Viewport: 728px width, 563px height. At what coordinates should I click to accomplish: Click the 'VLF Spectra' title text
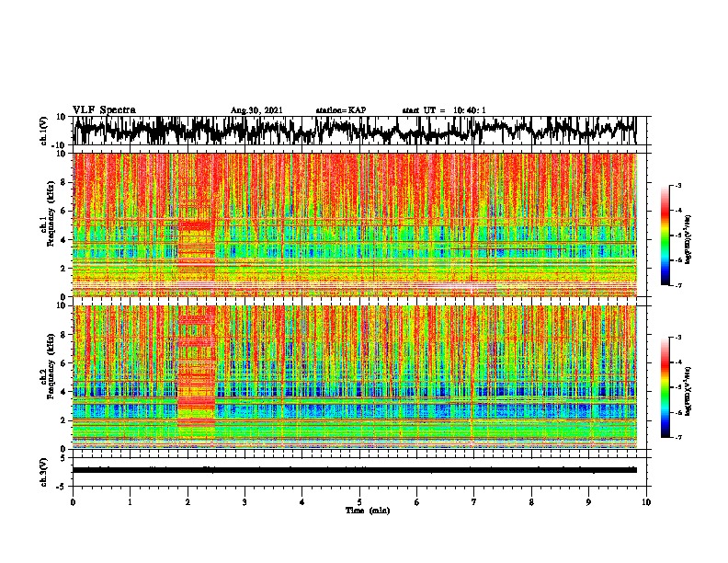[104, 109]
